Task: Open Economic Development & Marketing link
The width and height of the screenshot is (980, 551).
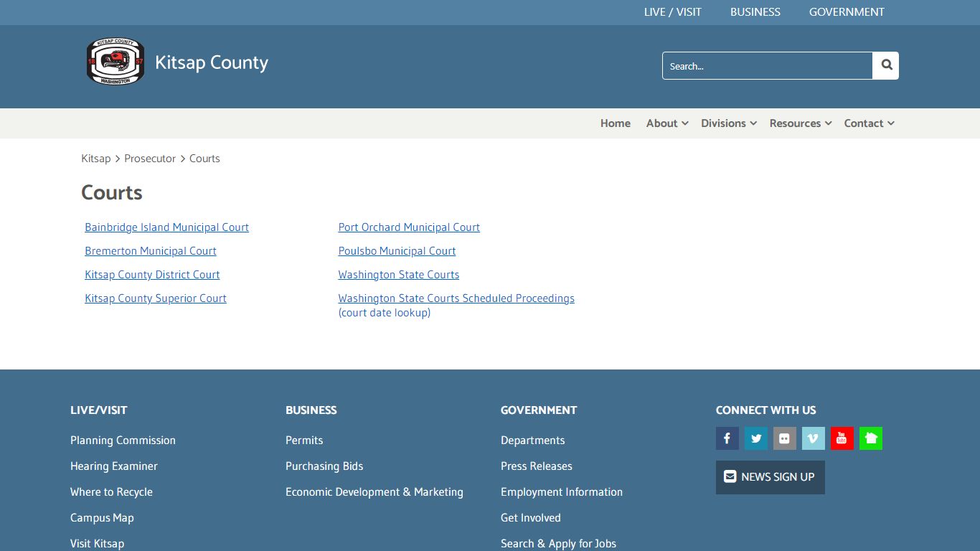Action: [x=374, y=492]
